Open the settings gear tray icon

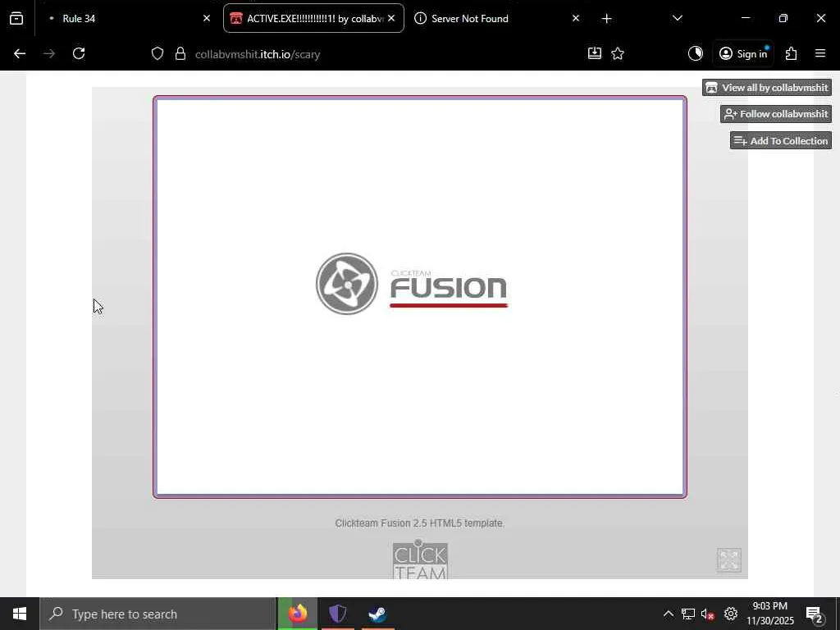point(731,614)
